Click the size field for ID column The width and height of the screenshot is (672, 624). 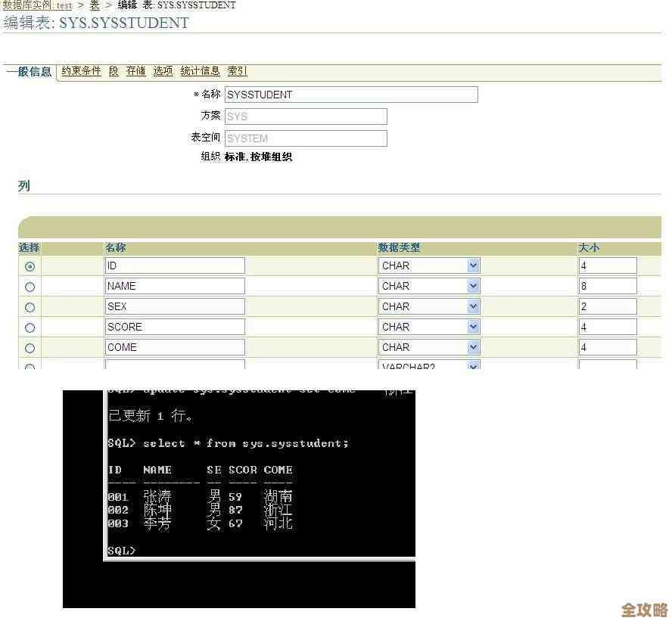pos(608,265)
